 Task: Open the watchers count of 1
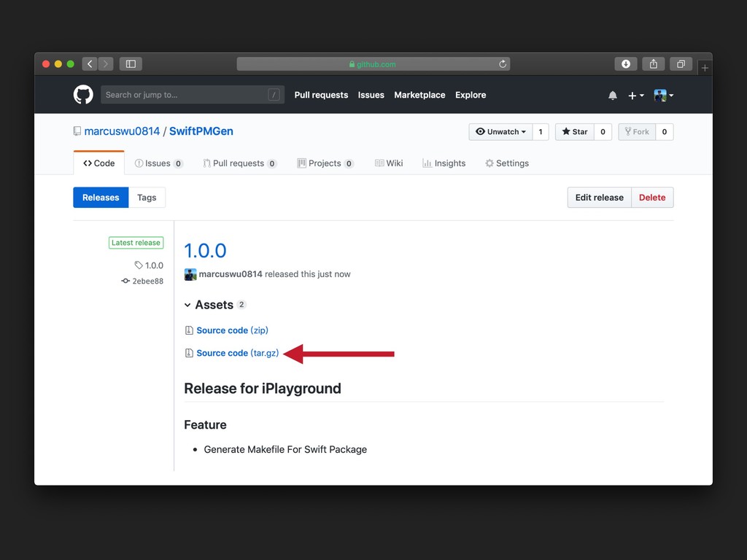coord(541,132)
